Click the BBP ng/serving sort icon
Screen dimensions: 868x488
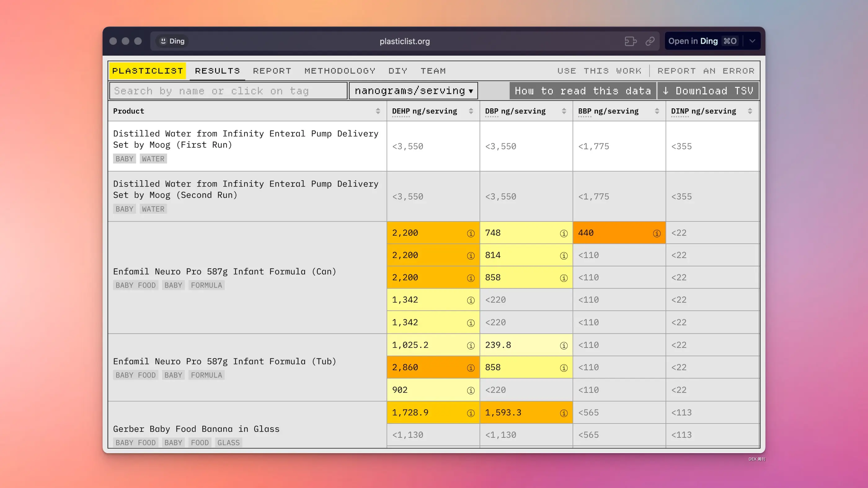click(657, 111)
